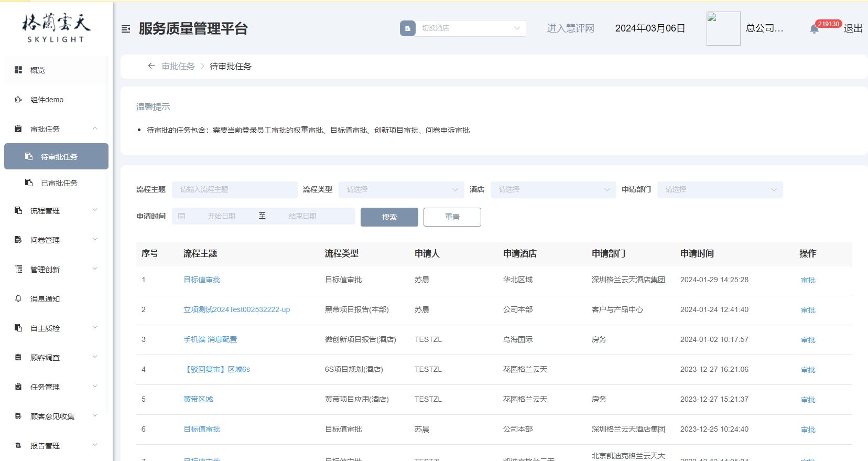
Task: Expand the 问卷管理 menu chevron
Action: pos(95,239)
